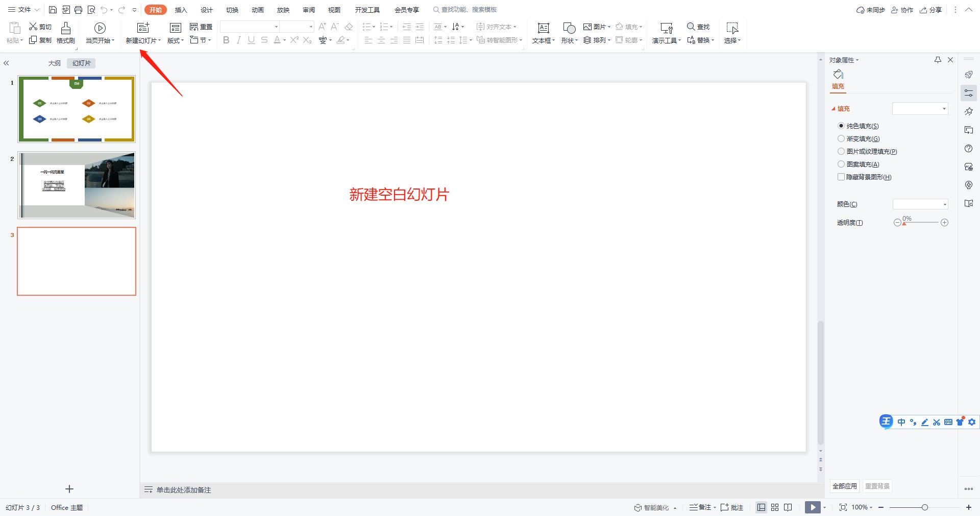Pin the 对象属性 panel
The width and height of the screenshot is (980, 516).
(x=938, y=60)
